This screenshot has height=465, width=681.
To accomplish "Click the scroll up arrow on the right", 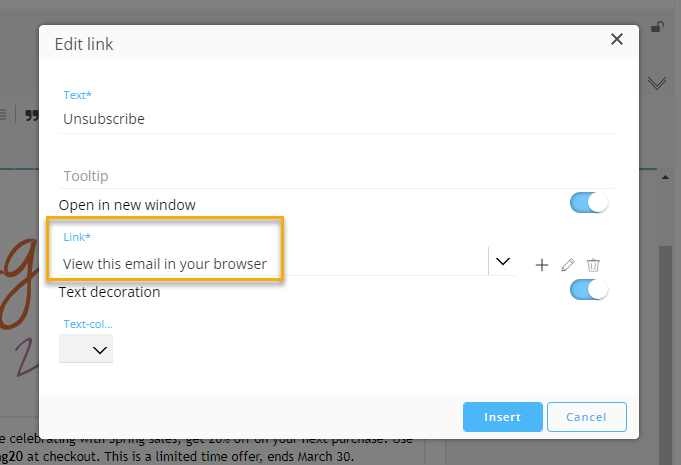I will [665, 177].
